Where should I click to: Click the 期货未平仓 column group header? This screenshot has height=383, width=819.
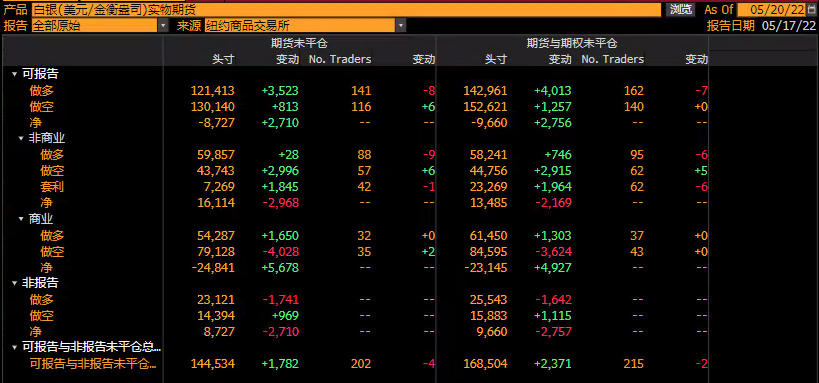(299, 43)
